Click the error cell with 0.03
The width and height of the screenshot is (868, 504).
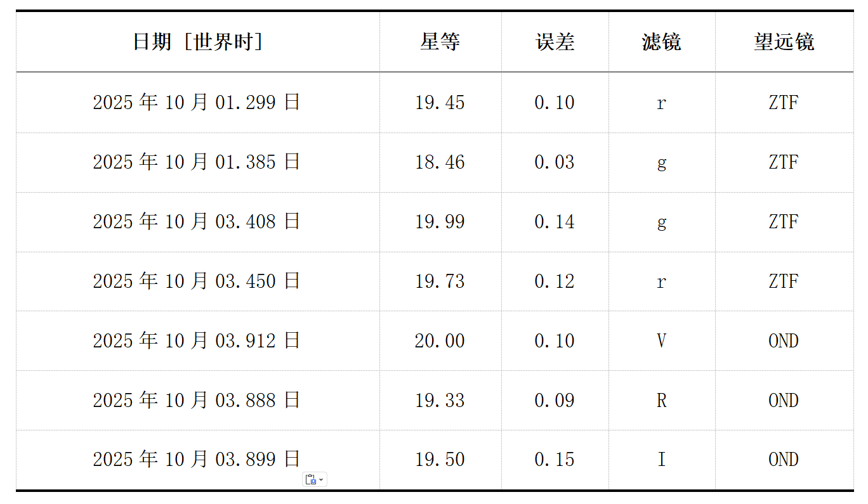(555, 162)
